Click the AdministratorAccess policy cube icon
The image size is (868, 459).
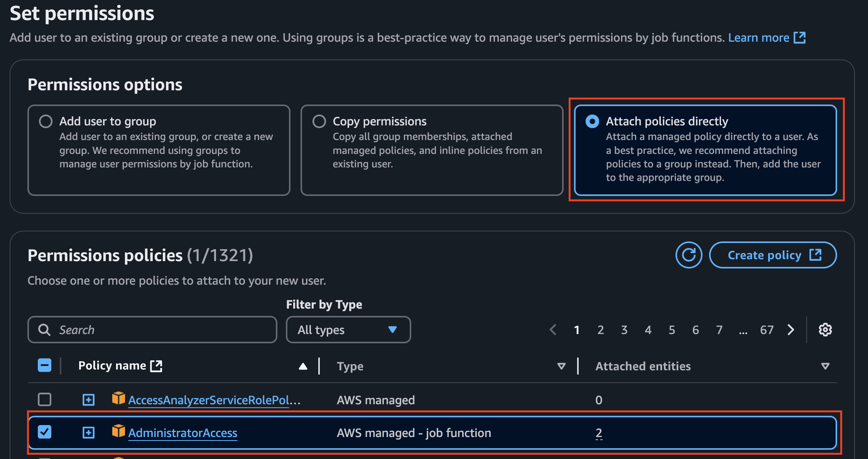pos(118,431)
